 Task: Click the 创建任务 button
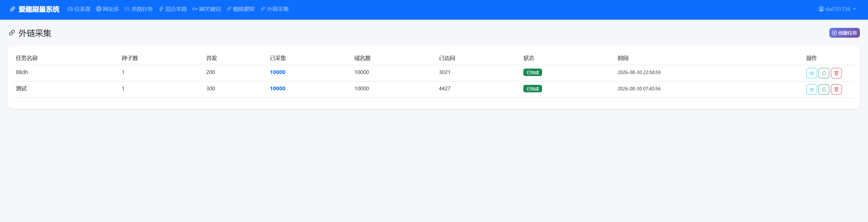click(x=844, y=33)
